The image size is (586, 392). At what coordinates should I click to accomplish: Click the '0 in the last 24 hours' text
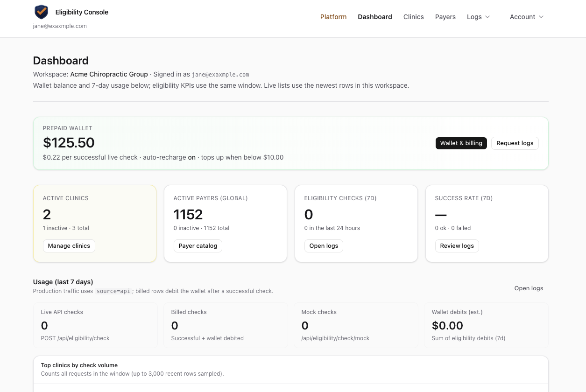[332, 228]
